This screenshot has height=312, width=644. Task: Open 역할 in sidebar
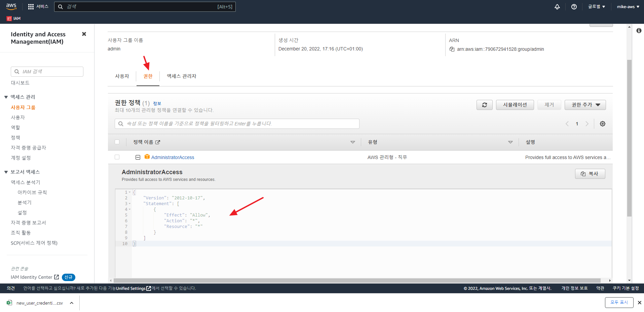click(15, 127)
